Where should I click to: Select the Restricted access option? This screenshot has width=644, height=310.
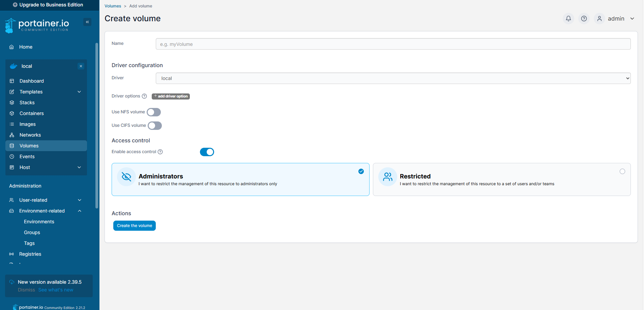(x=502, y=179)
